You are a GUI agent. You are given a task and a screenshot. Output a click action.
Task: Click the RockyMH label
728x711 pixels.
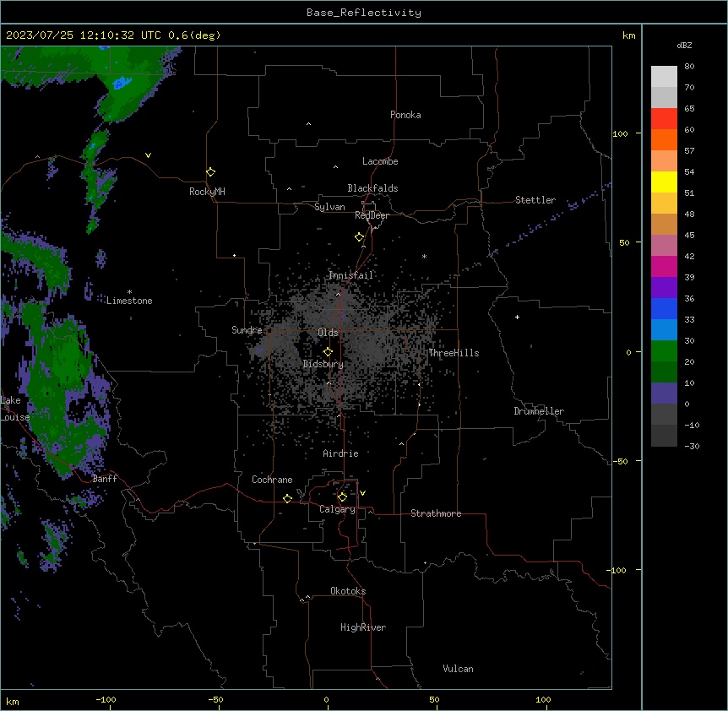207,192
